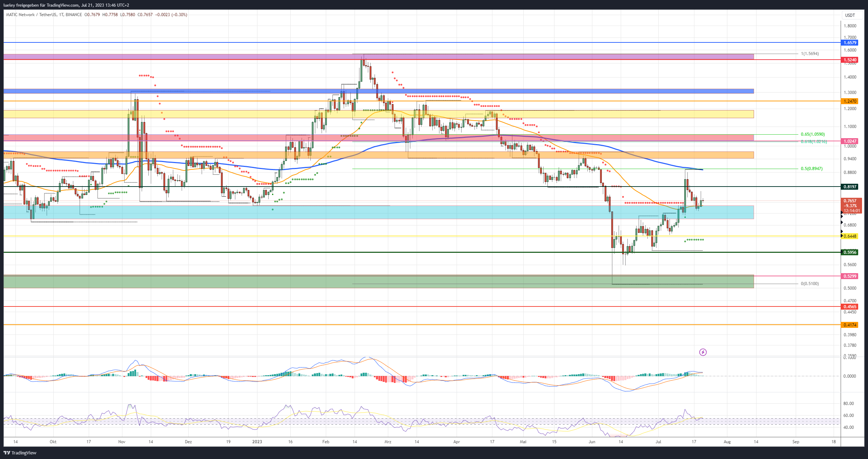This screenshot has height=459, width=868.
Task: Click the Nov label on time axis
Action: click(x=122, y=442)
